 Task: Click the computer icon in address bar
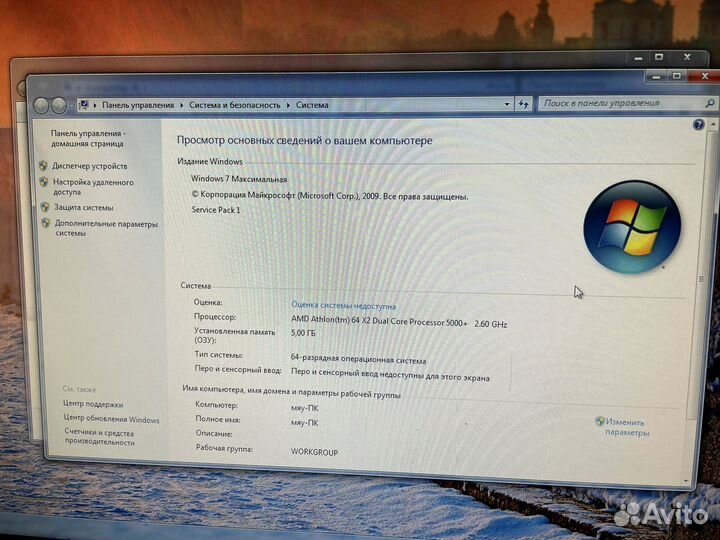[x=84, y=104]
